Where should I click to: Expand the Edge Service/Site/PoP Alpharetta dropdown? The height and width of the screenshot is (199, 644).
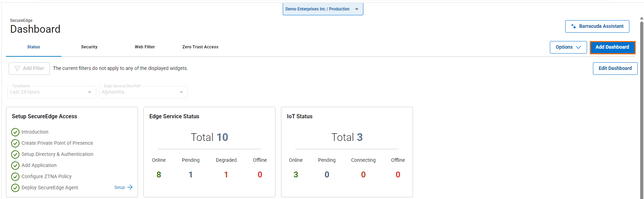click(143, 92)
